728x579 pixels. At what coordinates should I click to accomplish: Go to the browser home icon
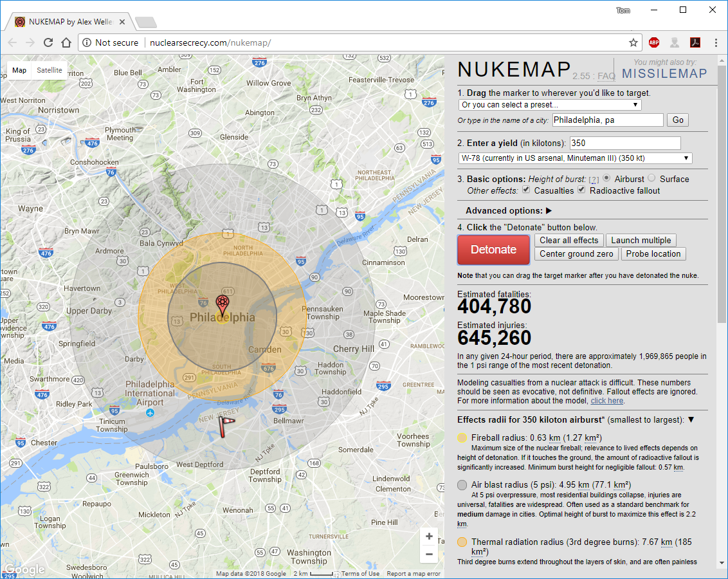pyautogui.click(x=66, y=42)
